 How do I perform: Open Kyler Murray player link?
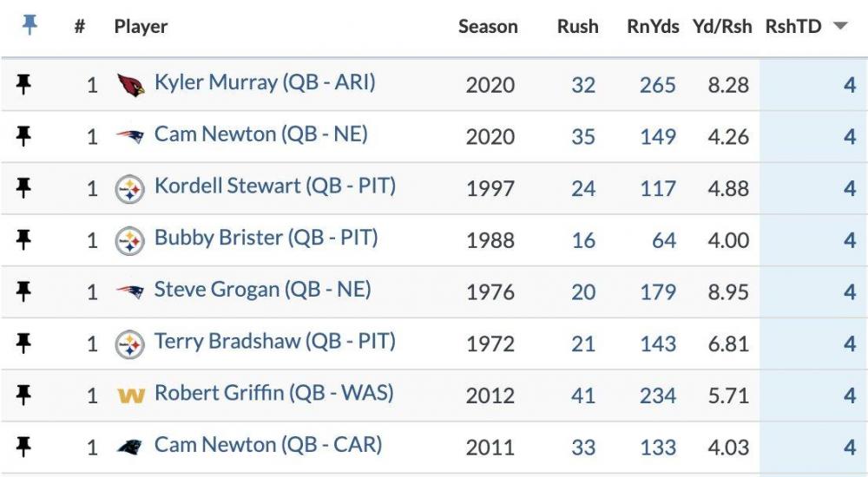[264, 83]
